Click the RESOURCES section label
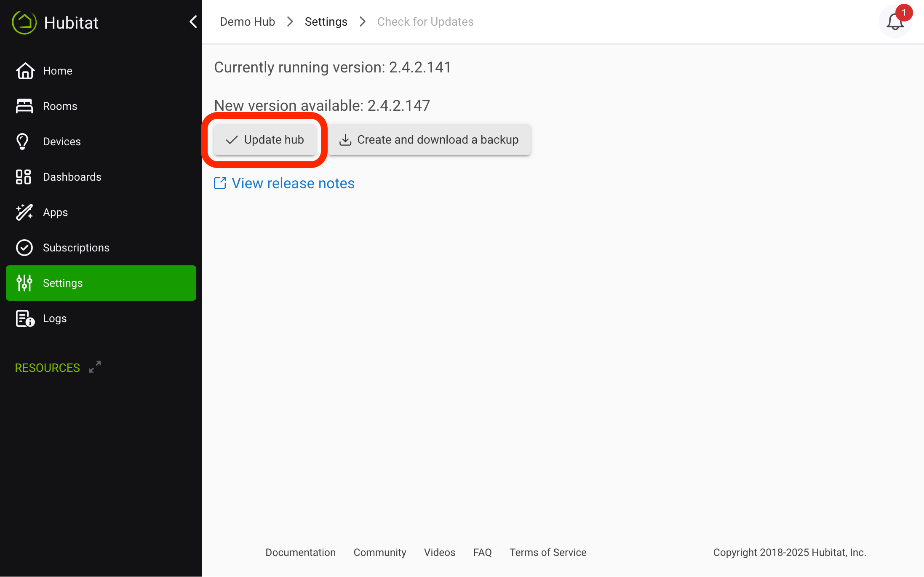This screenshot has height=577, width=924. coord(47,368)
